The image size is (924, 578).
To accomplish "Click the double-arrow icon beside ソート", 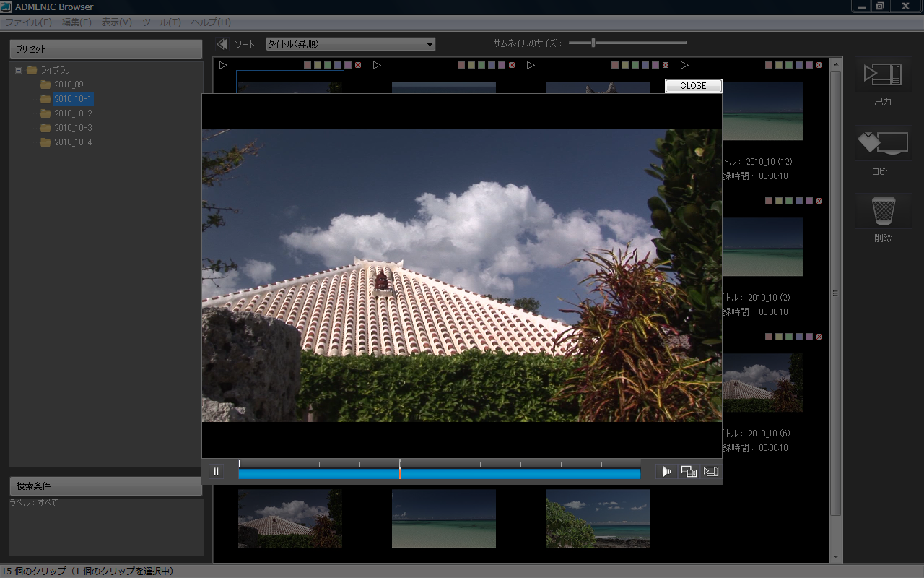I will click(x=222, y=44).
